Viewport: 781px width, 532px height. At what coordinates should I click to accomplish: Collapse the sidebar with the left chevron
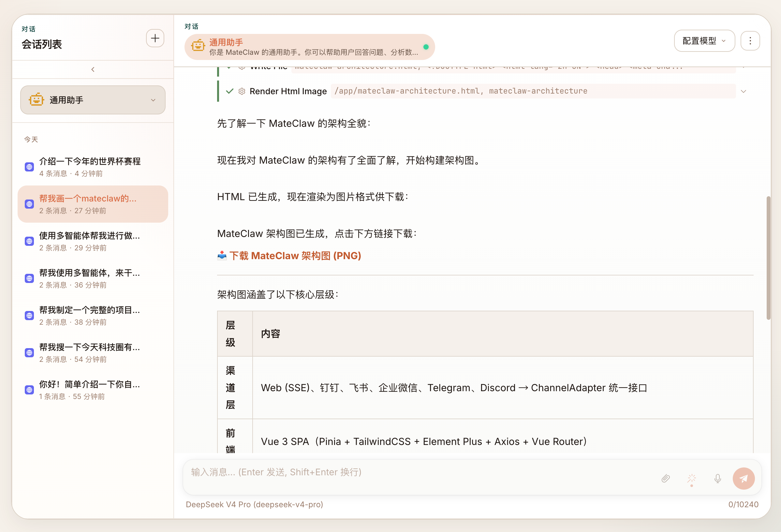tap(93, 69)
